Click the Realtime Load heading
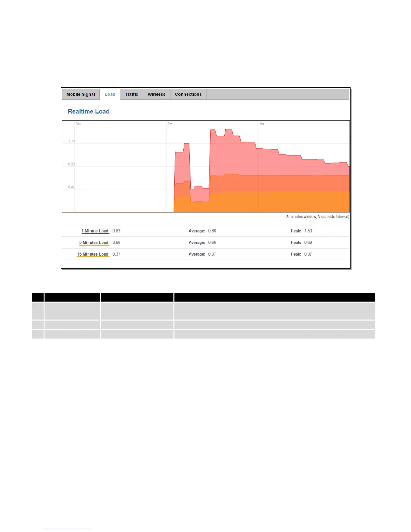 tap(89, 112)
